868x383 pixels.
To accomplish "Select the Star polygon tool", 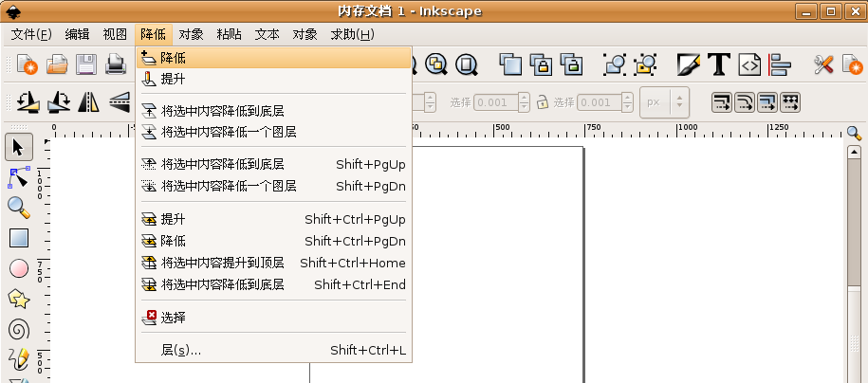I will (18, 300).
